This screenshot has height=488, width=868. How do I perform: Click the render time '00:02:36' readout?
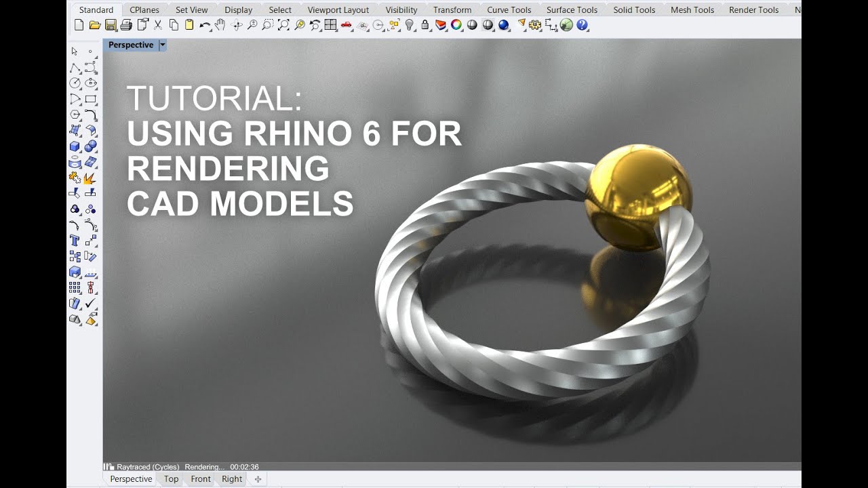244,467
